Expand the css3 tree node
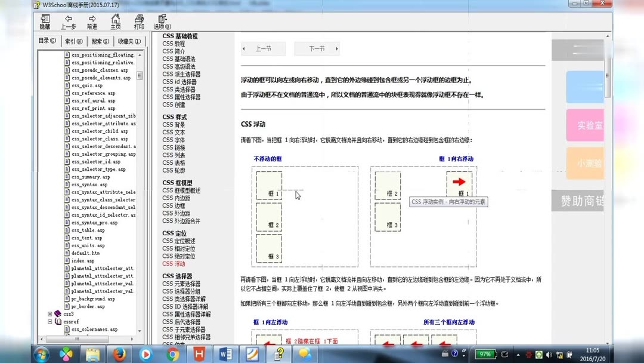The width and height of the screenshot is (644, 363). point(51,313)
